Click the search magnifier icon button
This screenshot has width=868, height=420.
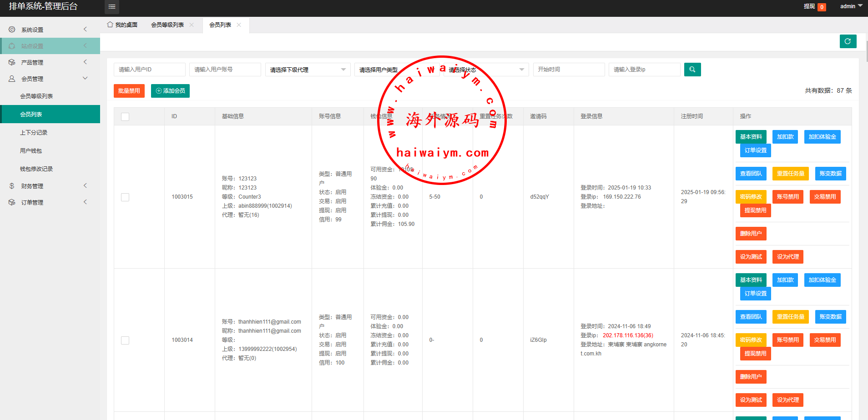(692, 70)
